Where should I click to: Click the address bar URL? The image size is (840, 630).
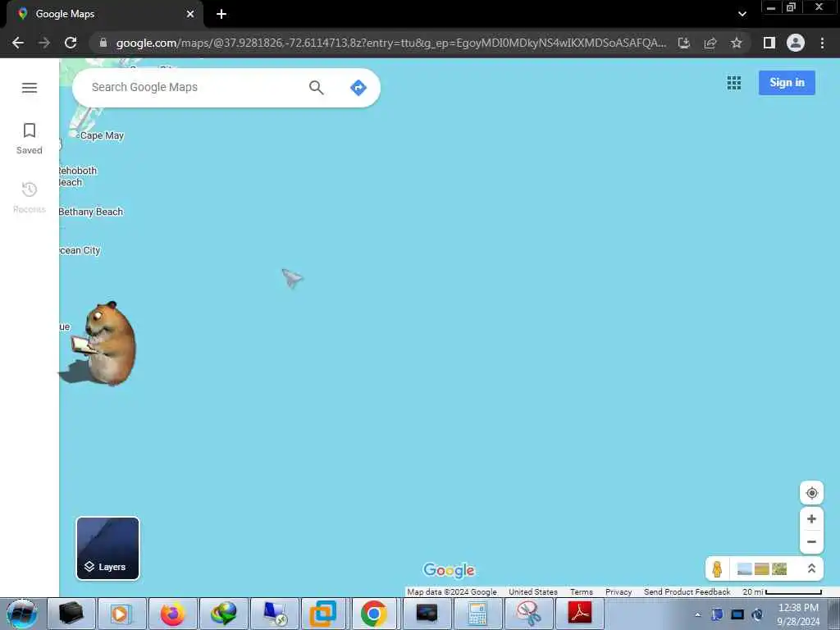coord(391,43)
